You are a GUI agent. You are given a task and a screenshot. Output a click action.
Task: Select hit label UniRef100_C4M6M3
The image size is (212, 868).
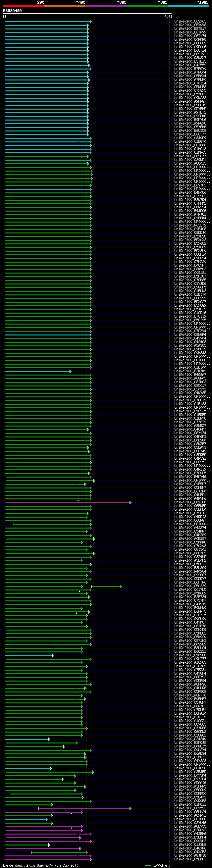tap(190, 437)
